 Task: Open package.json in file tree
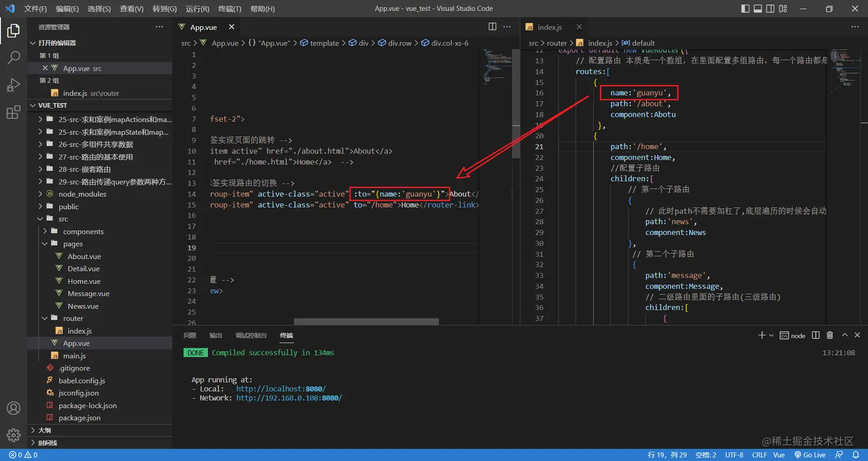click(99, 418)
